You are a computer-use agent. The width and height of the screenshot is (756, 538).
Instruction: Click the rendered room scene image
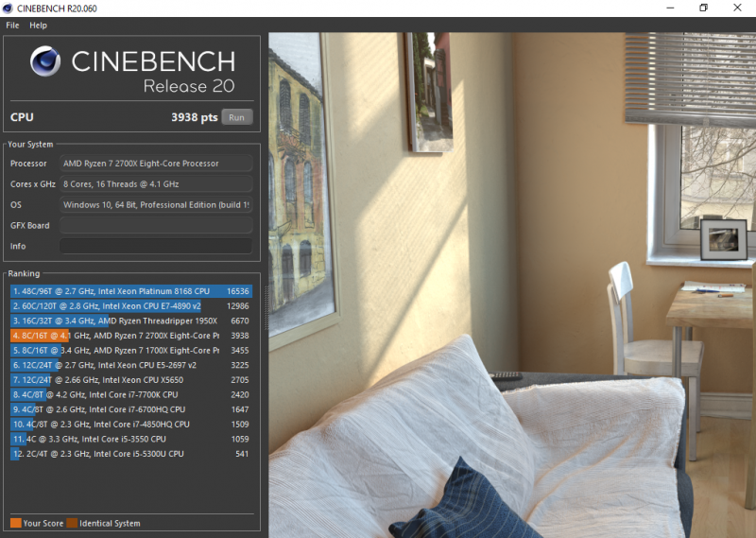pyautogui.click(x=510, y=284)
